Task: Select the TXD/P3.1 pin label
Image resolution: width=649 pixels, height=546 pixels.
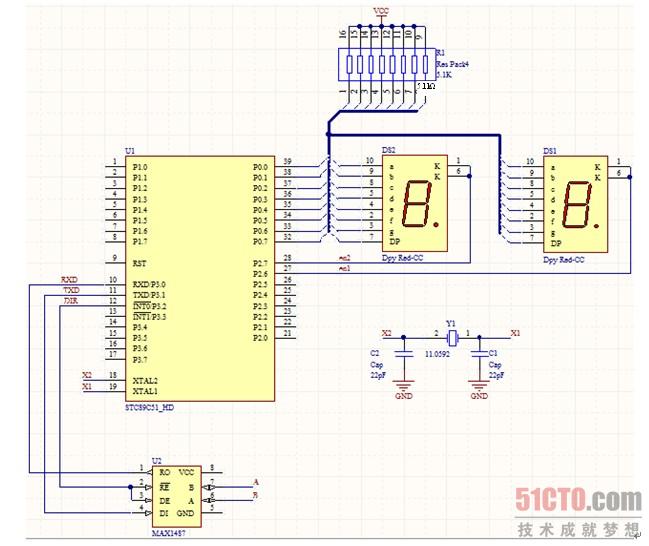Action: click(x=149, y=296)
